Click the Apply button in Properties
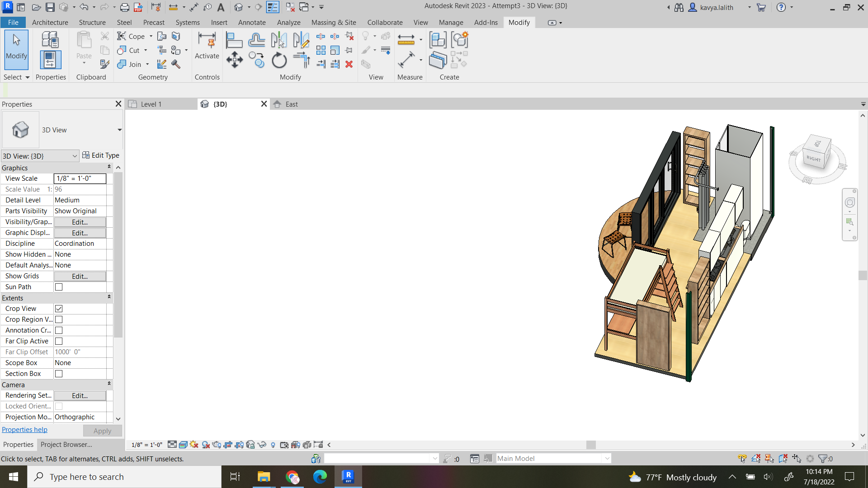The width and height of the screenshot is (868, 488). coord(102,431)
